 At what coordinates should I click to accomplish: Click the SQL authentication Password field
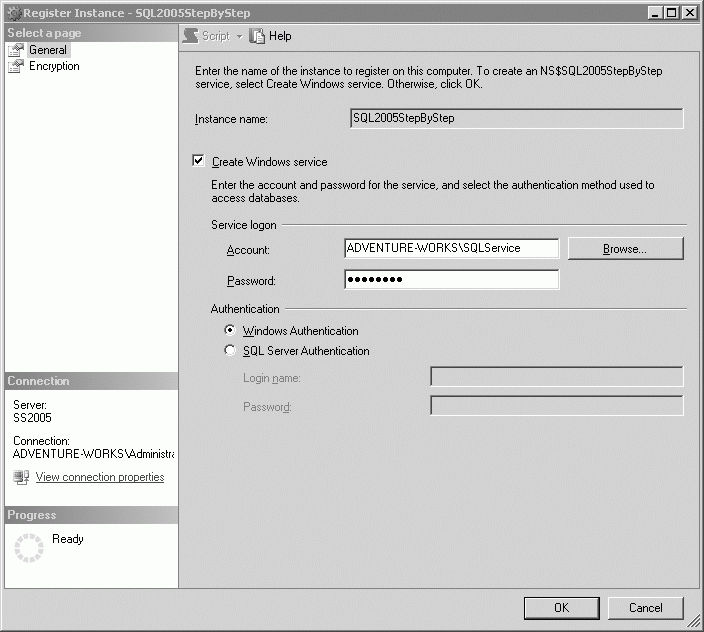tap(557, 405)
